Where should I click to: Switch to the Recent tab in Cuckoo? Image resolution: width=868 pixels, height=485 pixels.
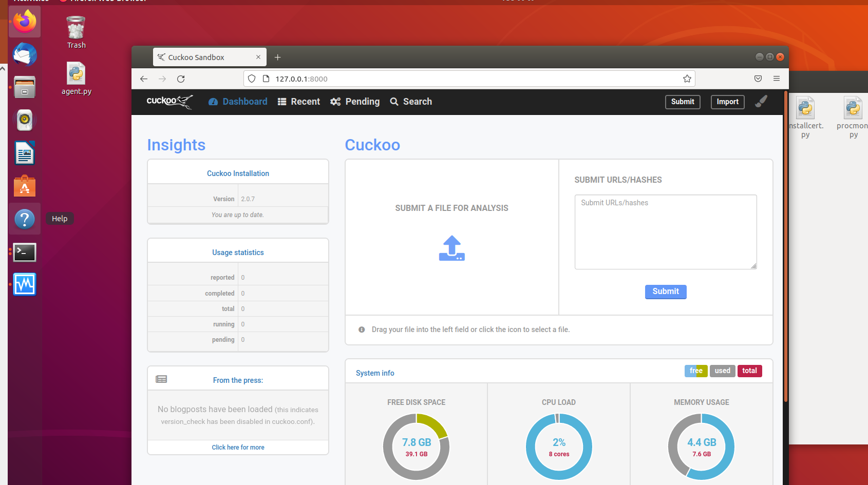tap(298, 101)
